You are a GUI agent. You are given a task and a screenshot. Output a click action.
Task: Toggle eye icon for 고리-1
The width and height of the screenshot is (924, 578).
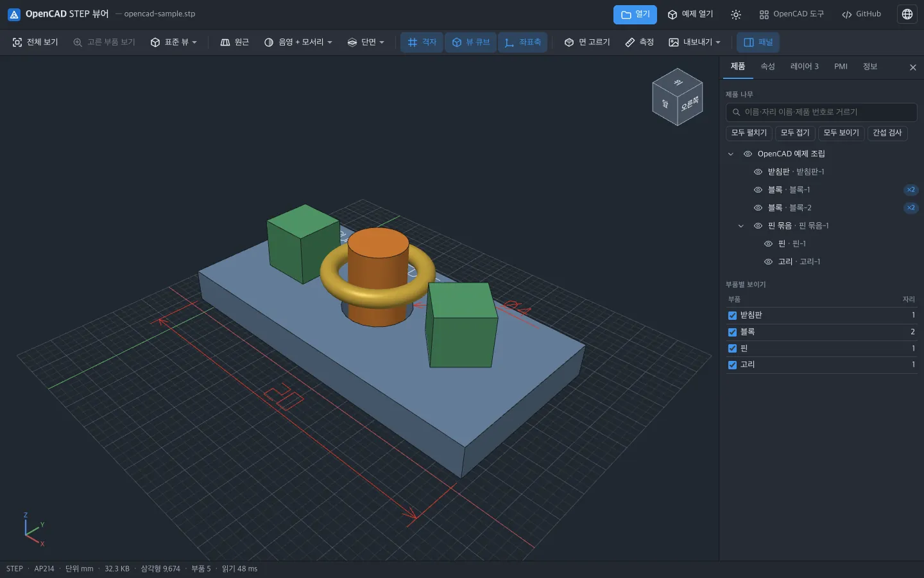(x=768, y=262)
